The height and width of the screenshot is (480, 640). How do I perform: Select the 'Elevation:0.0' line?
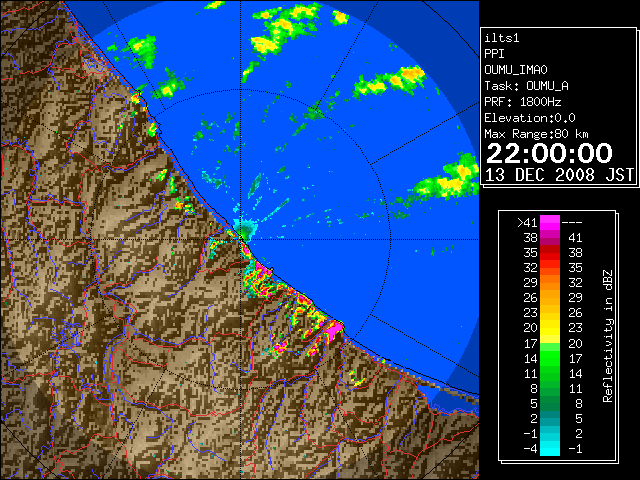[530, 118]
